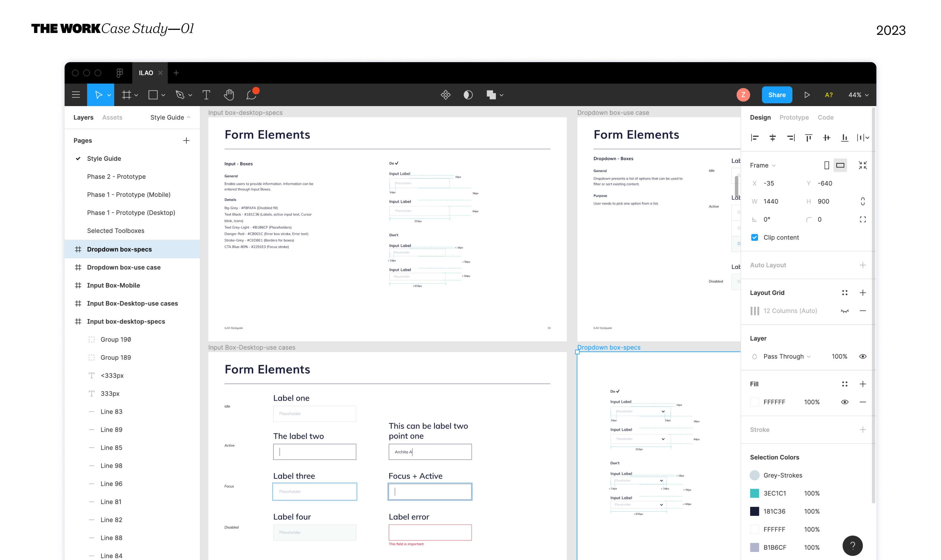
Task: Open Move tool options chevron
Action: 109,95
